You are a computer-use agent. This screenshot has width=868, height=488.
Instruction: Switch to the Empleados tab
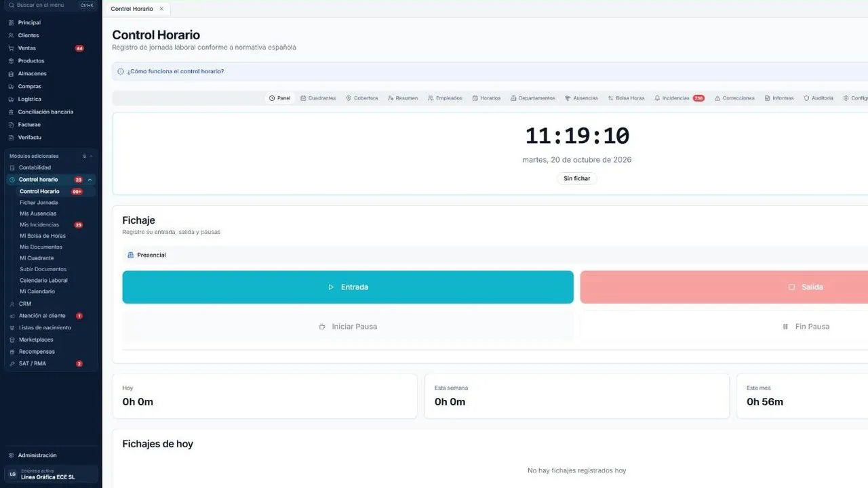pos(445,98)
